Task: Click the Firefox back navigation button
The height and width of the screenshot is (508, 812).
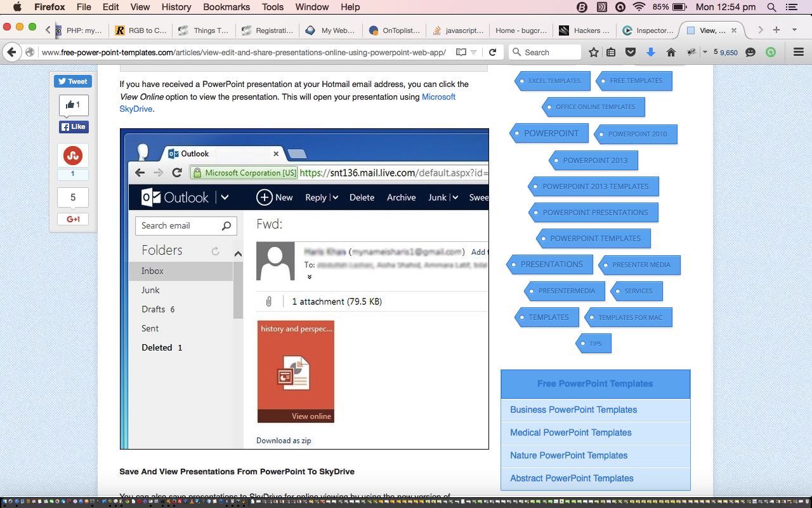Action: tap(11, 52)
